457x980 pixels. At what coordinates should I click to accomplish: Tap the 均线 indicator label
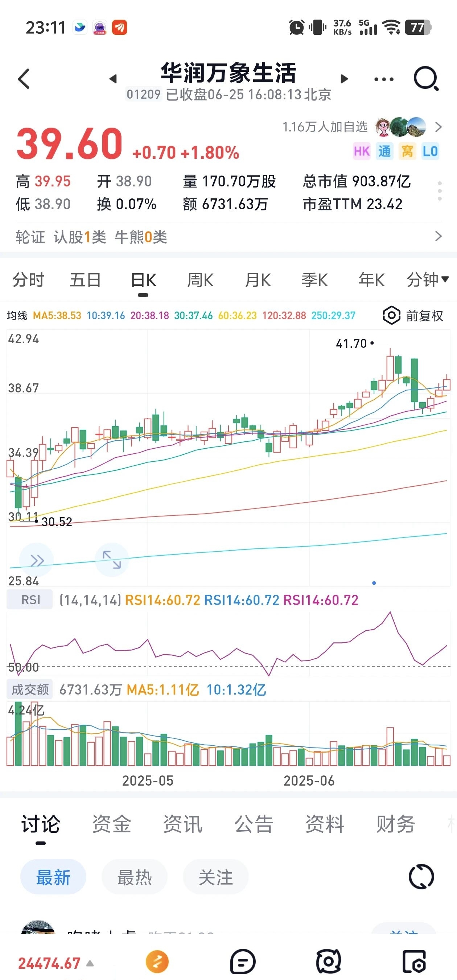[x=17, y=316]
